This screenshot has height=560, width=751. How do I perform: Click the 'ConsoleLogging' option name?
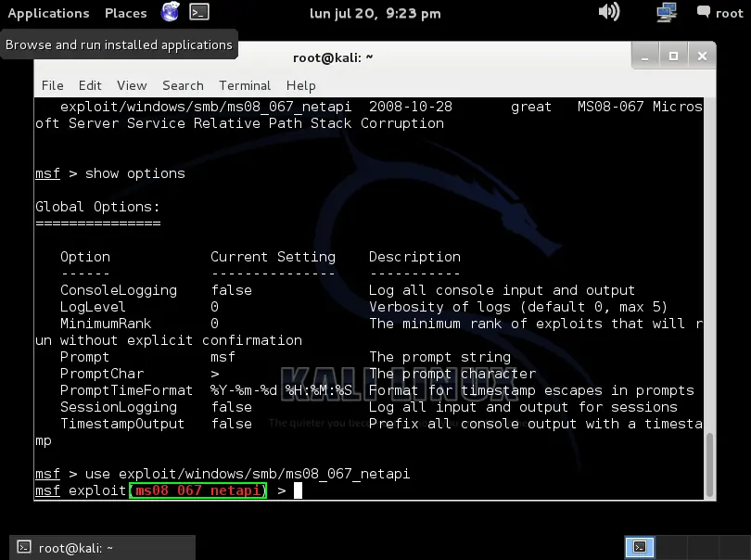click(x=119, y=290)
